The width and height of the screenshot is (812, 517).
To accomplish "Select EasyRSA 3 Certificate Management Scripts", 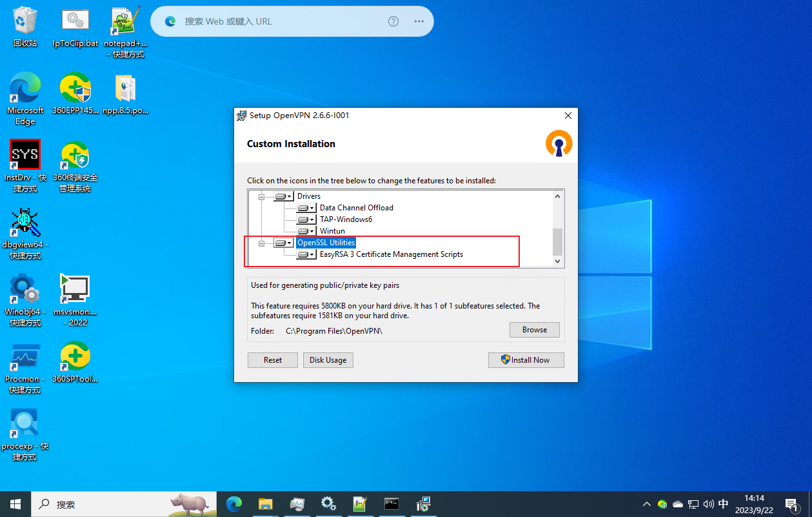I will click(391, 254).
